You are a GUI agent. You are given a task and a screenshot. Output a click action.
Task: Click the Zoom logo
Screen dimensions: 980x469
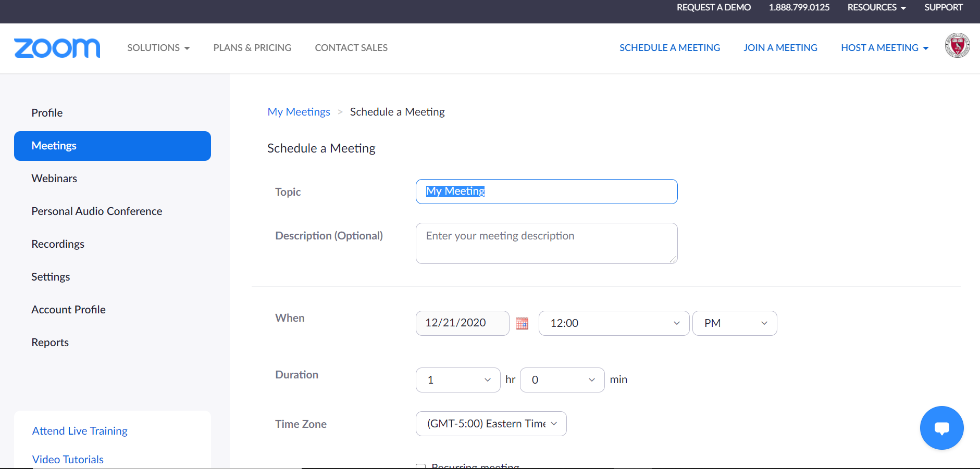(x=57, y=48)
